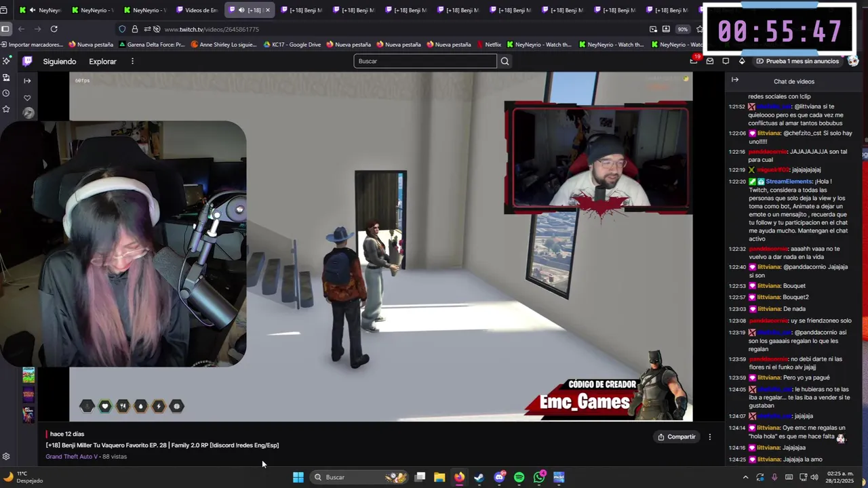Open Spotify from the taskbar
Screen dimensions: 868x488
(519, 477)
